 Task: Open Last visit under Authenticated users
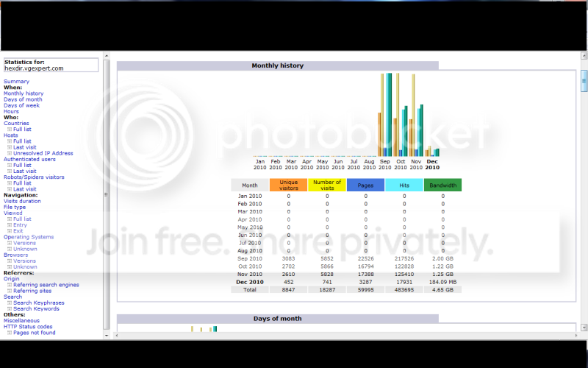pos(25,171)
